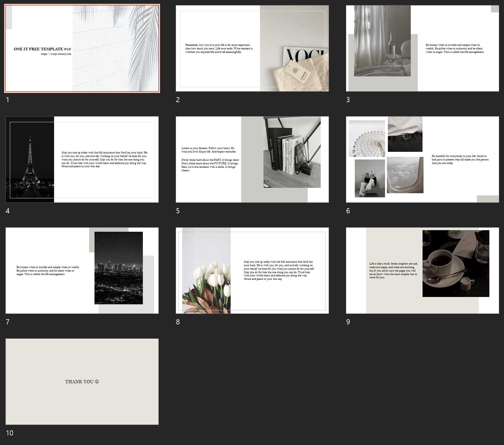
Task: Select slide 1 title thumbnail
Action: pyautogui.click(x=82, y=48)
